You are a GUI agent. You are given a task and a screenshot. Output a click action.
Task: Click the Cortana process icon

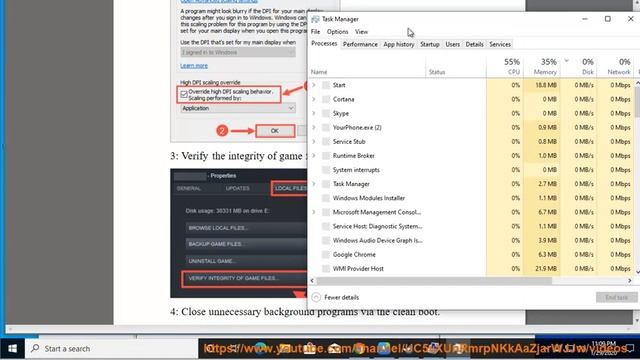pos(326,99)
